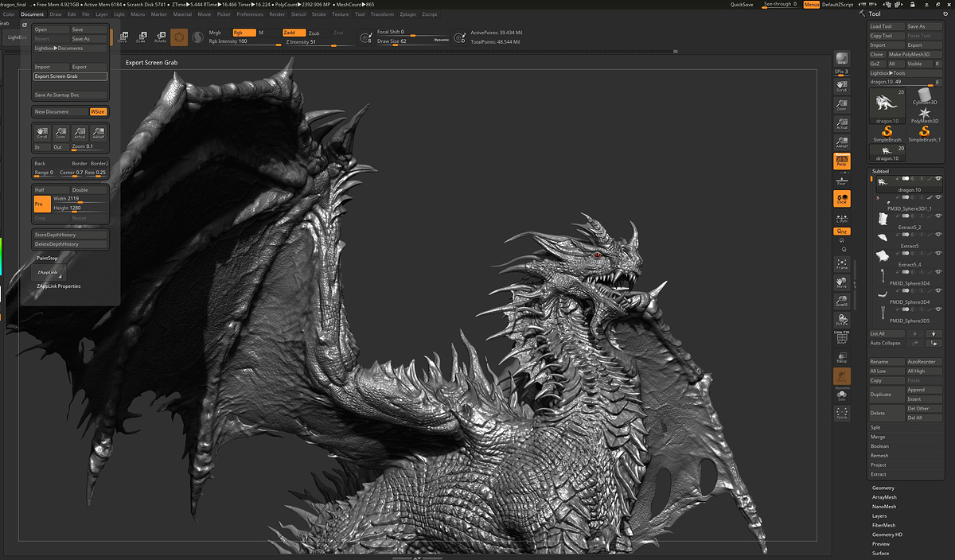The image size is (955, 560).
Task: Click Save As Startup Doc
Action: point(70,95)
